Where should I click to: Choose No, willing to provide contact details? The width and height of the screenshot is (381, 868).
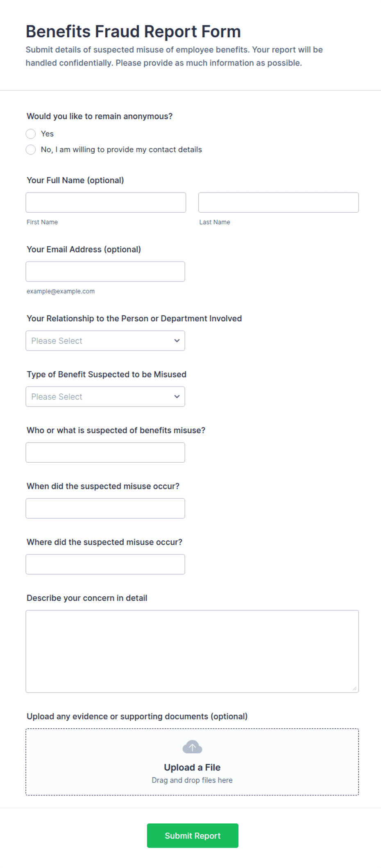[31, 150]
